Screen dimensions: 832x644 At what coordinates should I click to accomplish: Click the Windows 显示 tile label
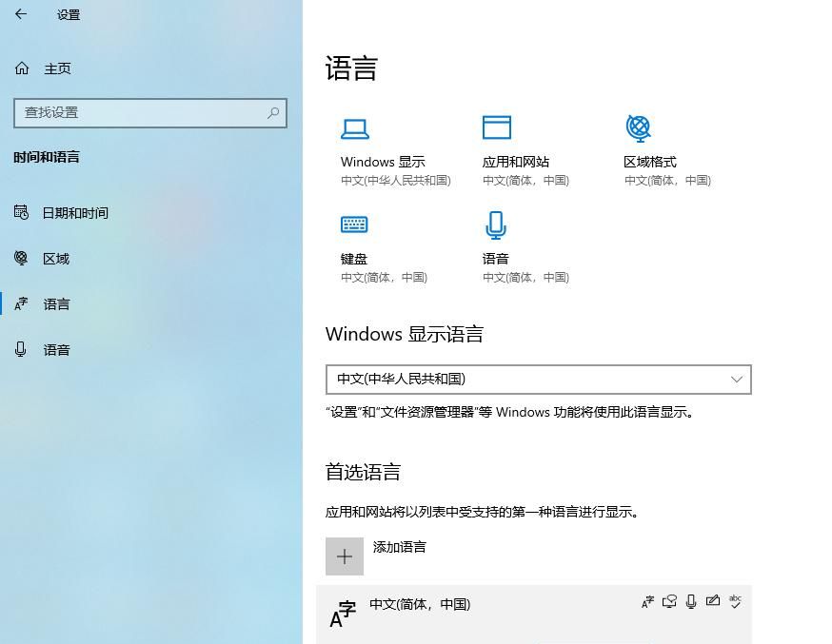tap(383, 162)
